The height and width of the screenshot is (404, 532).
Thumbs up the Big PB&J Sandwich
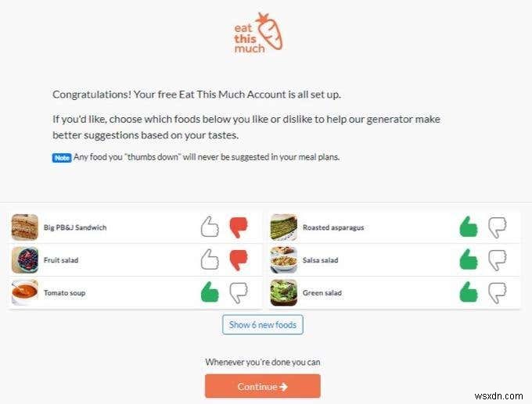coord(209,227)
